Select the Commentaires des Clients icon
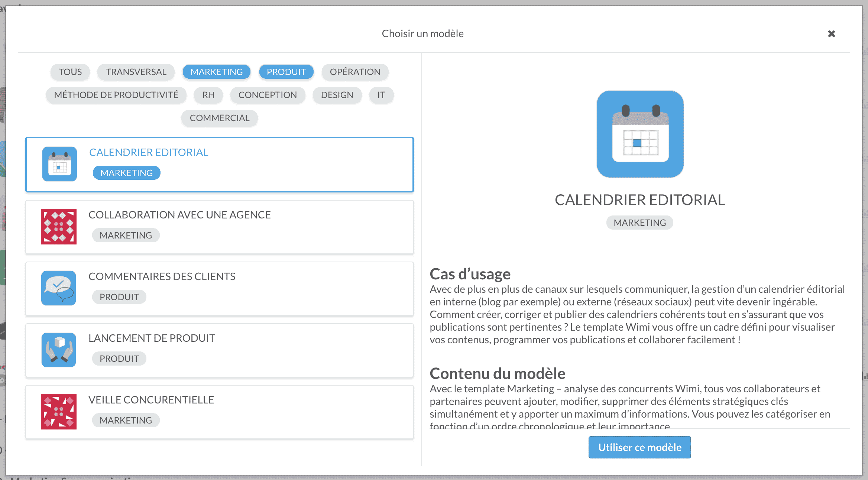Image resolution: width=868 pixels, height=480 pixels. 59,288
